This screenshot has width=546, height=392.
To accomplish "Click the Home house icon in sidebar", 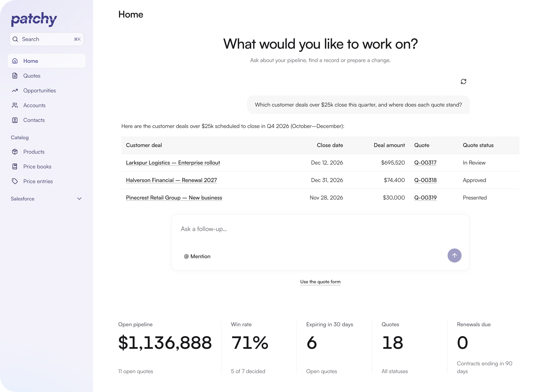I will [15, 61].
